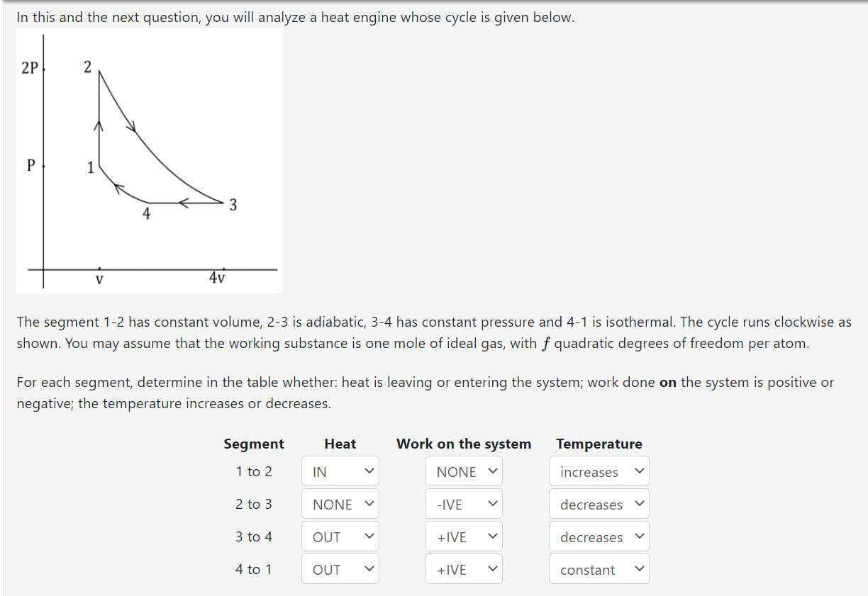Click the chevron on the -IVE dropdown
The image size is (868, 596).
coord(492,503)
